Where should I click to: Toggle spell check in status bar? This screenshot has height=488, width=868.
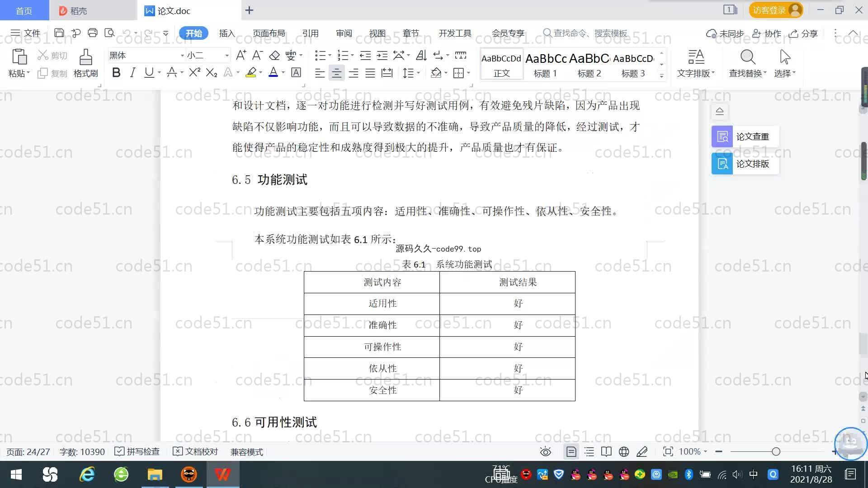pos(137,452)
